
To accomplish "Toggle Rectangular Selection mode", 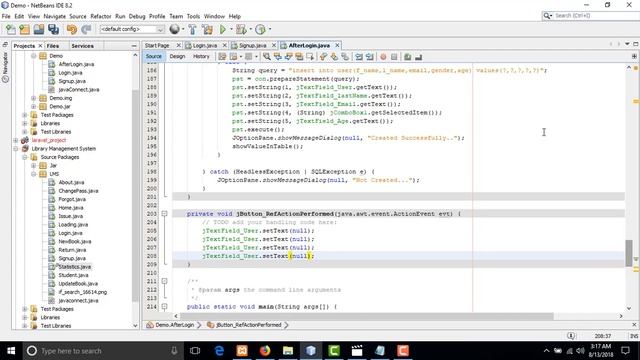I will click(x=310, y=57).
